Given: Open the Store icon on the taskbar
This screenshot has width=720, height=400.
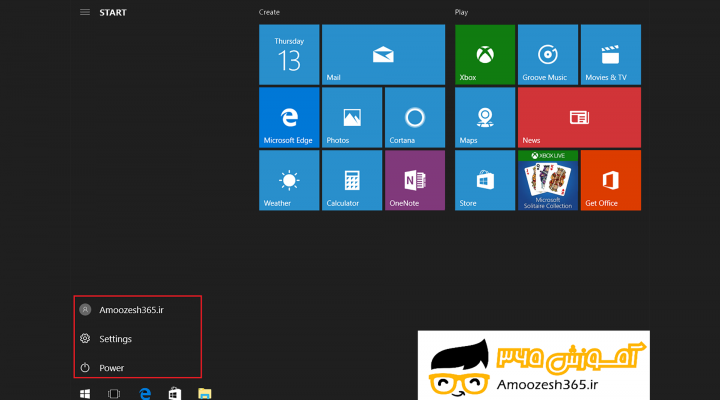Looking at the screenshot, I should coord(175,394).
